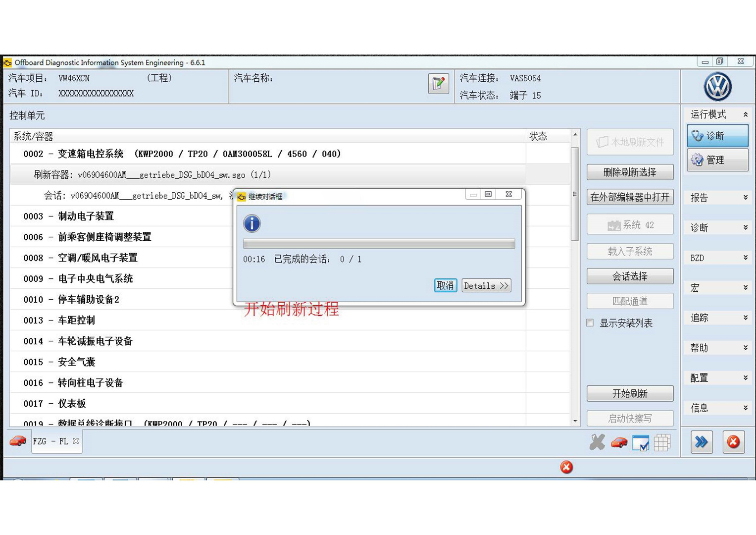756x535 pixels.
Task: Click the red car icon in bottom toolbar
Action: click(619, 442)
